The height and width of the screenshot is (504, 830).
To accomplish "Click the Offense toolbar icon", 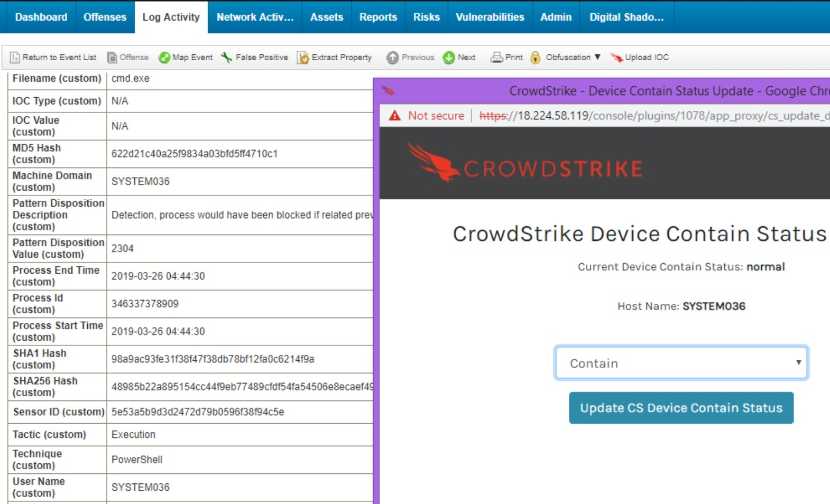I will [x=112, y=58].
